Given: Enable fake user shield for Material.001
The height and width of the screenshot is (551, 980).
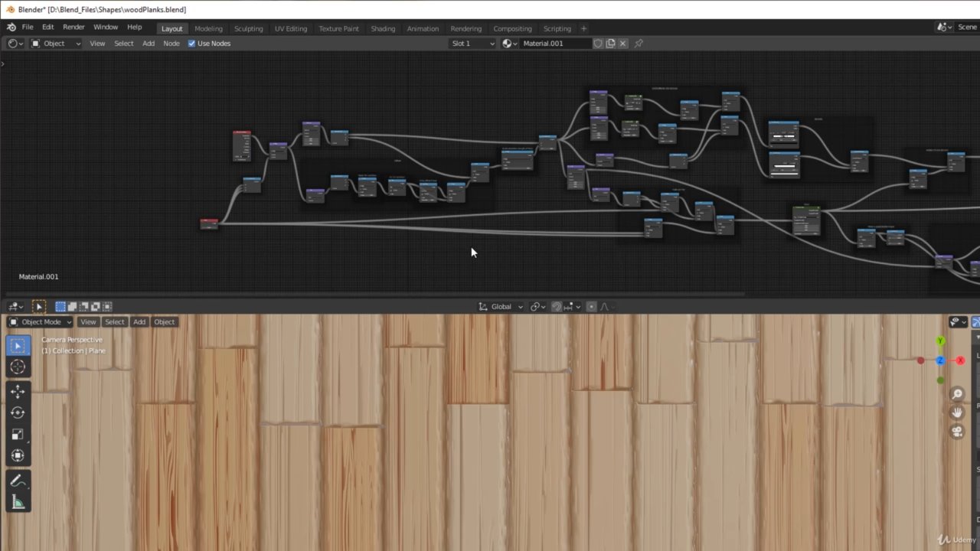Looking at the screenshot, I should click(598, 44).
